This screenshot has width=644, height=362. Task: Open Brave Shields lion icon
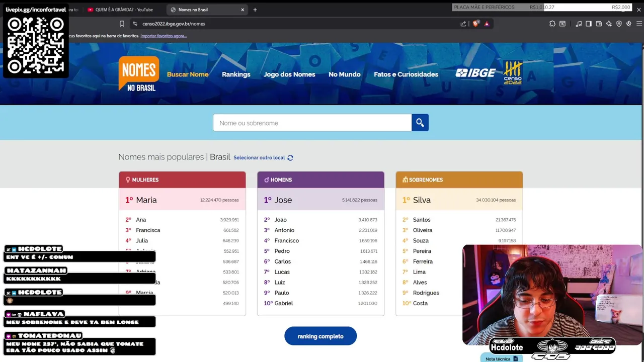(475, 24)
